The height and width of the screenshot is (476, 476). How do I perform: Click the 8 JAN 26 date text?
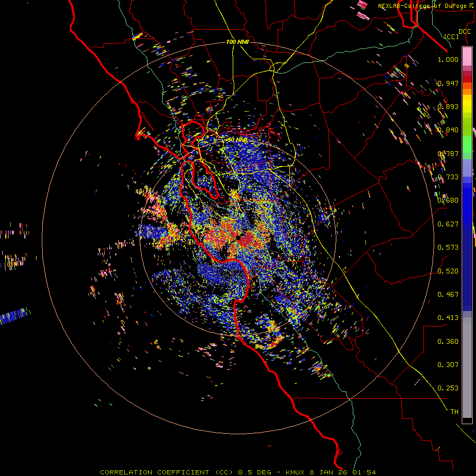tap(329, 472)
